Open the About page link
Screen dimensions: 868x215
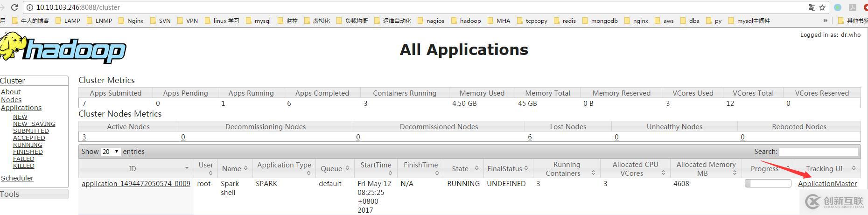click(x=11, y=92)
